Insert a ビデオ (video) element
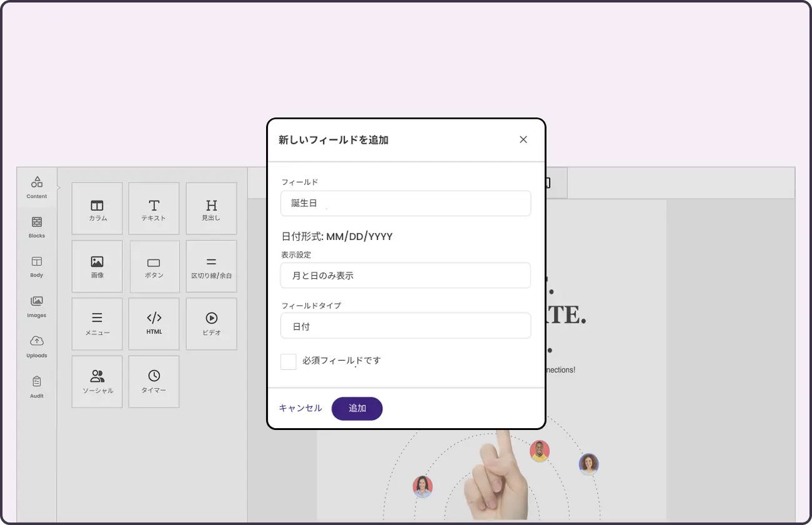812x525 pixels. (x=211, y=324)
